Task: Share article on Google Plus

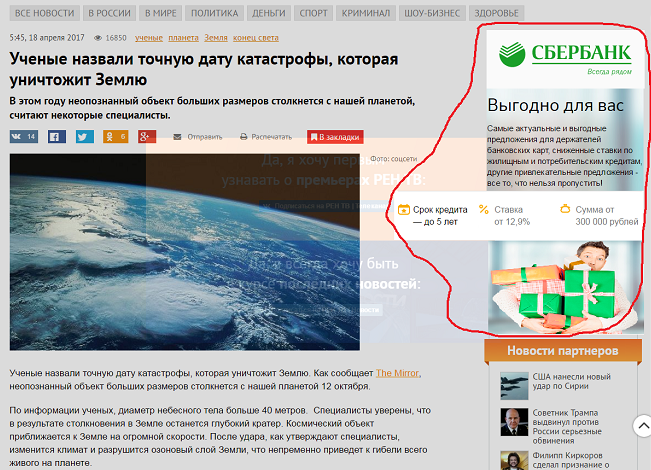Action: point(147,137)
